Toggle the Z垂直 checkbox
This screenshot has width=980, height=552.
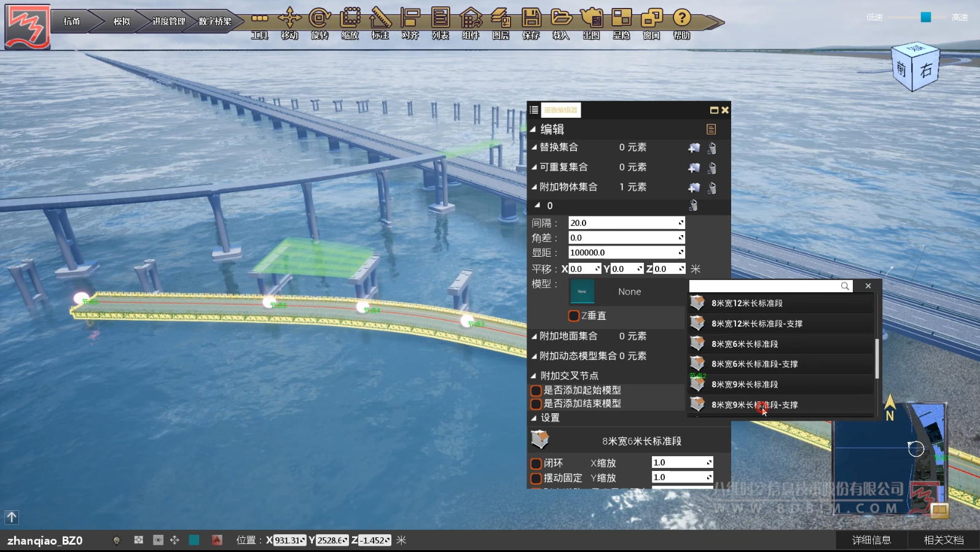tap(574, 316)
